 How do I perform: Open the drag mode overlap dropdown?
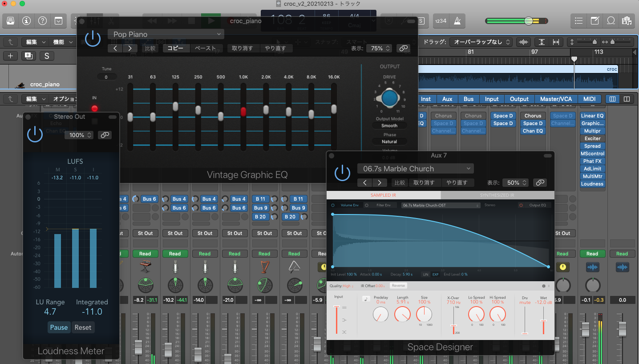click(481, 42)
